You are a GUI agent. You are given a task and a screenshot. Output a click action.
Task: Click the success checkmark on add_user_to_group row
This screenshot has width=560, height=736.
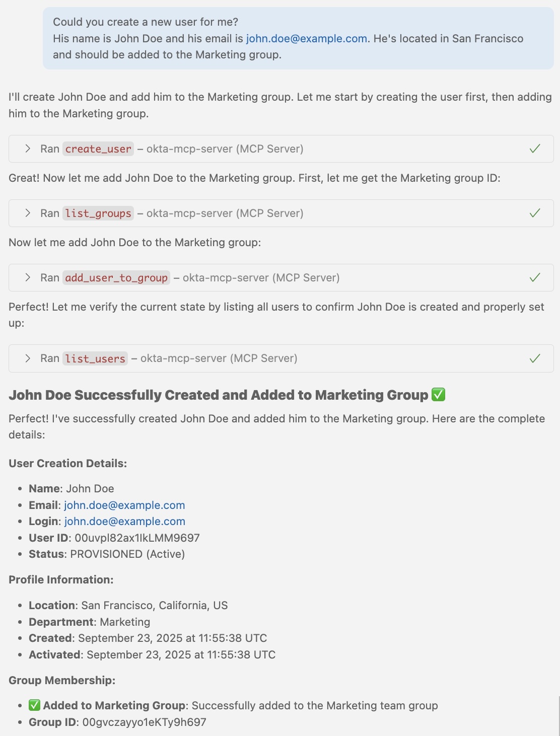point(535,278)
